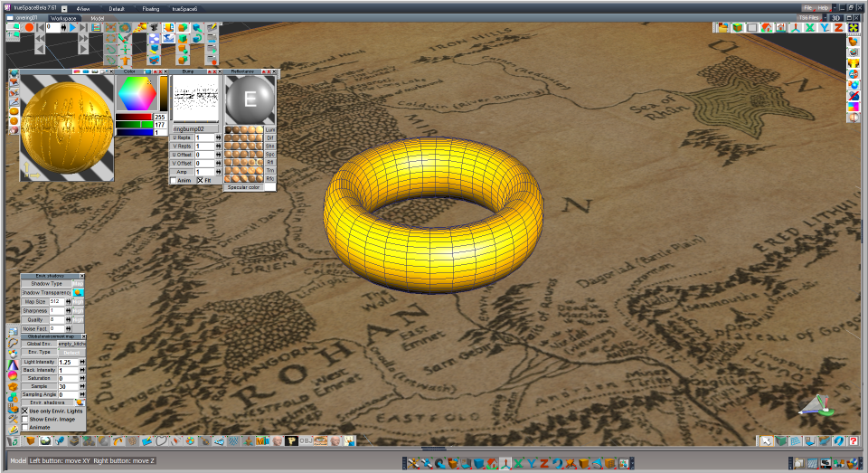Expand the Color panel with red triangle
Screen dimensions: 868x473
coord(155,71)
